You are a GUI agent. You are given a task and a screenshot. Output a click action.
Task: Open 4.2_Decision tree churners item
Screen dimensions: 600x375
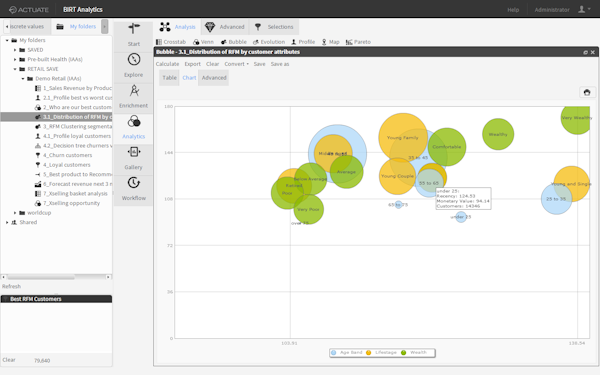pos(73,145)
